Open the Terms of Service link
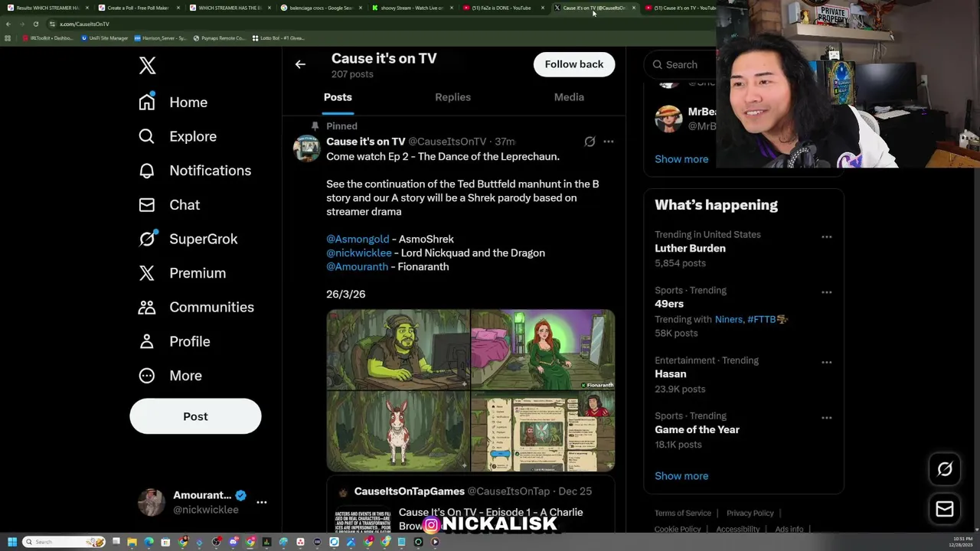The width and height of the screenshot is (980, 551). (683, 513)
